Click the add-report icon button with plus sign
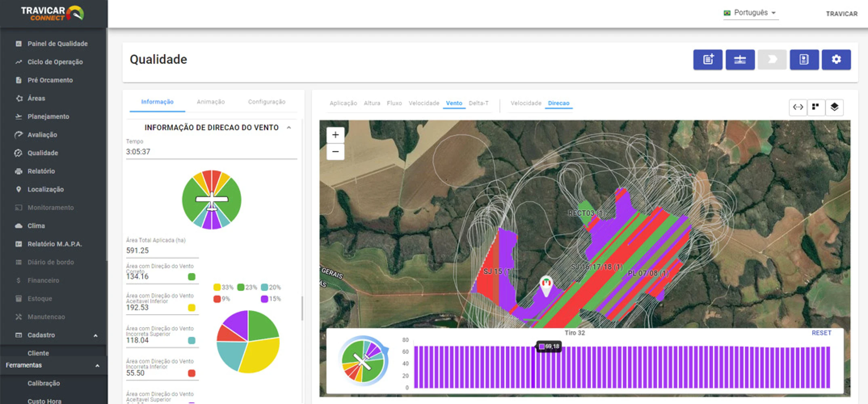 (708, 60)
